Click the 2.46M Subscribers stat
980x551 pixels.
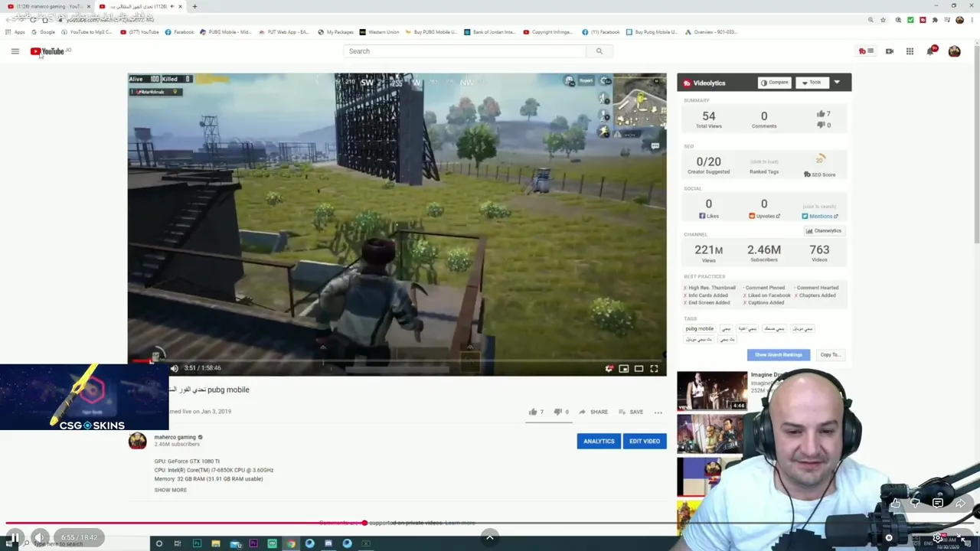(x=764, y=253)
